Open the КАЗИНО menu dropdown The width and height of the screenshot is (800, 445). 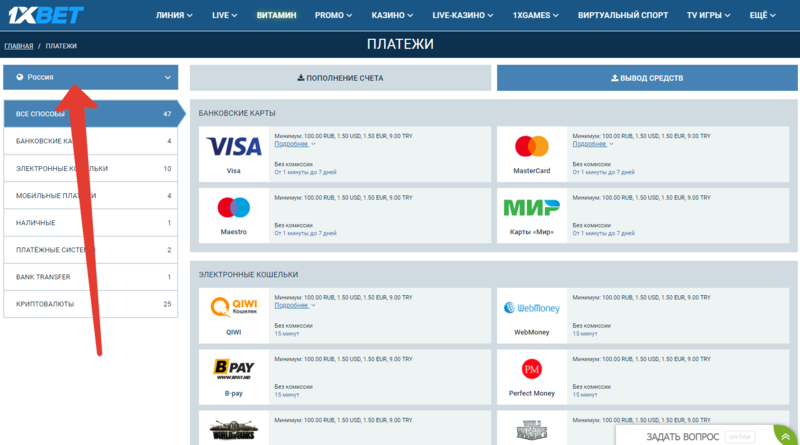pos(392,15)
